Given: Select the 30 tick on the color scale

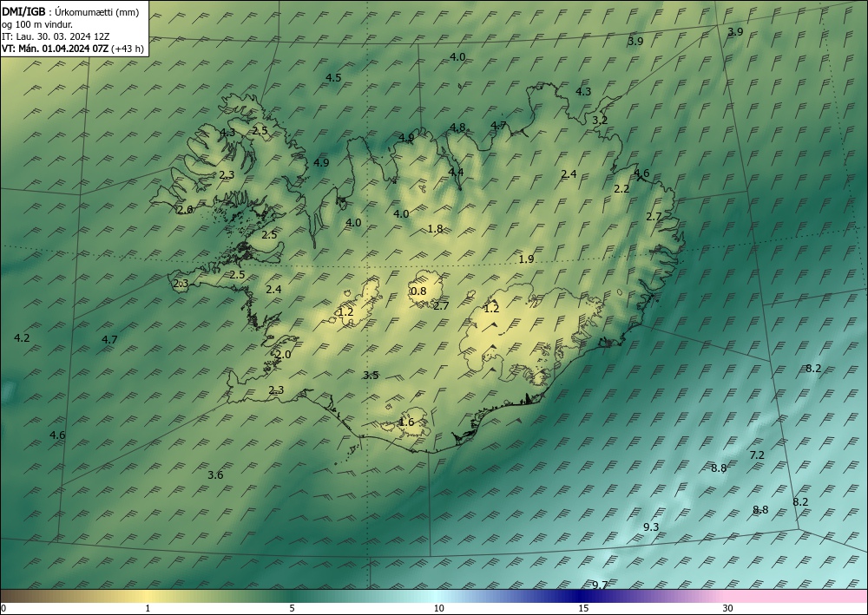Looking at the screenshot, I should [x=728, y=608].
